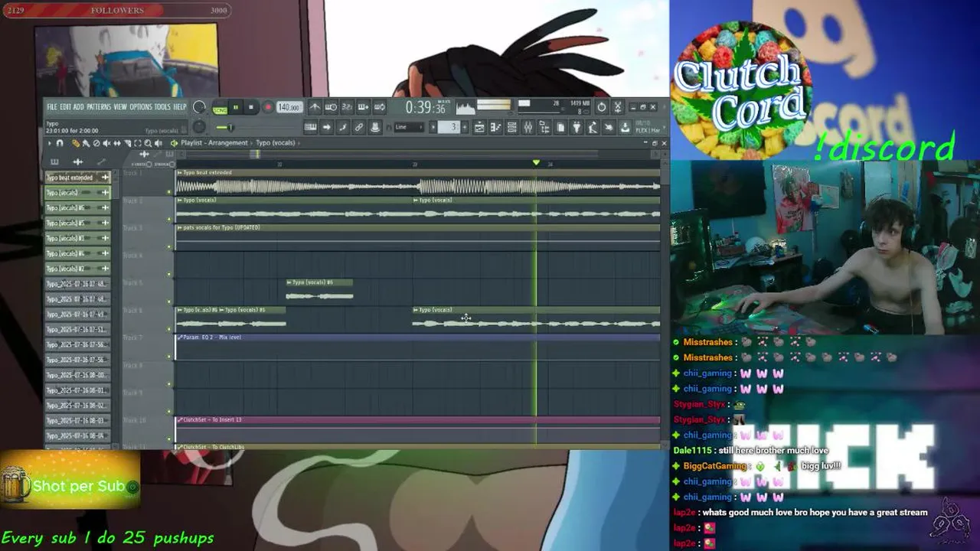Open the OPTIONS menu
Image resolution: width=980 pixels, height=551 pixels.
pyautogui.click(x=141, y=107)
